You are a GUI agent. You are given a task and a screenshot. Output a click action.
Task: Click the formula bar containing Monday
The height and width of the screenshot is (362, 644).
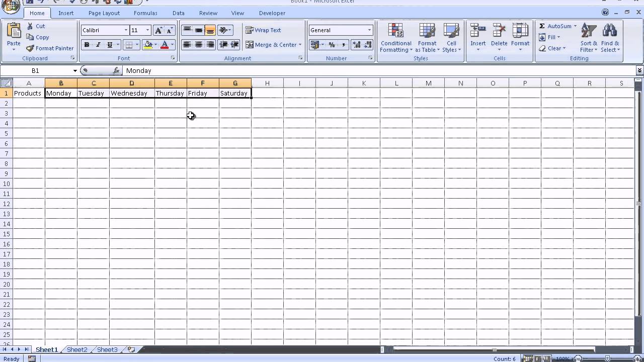pos(379,71)
